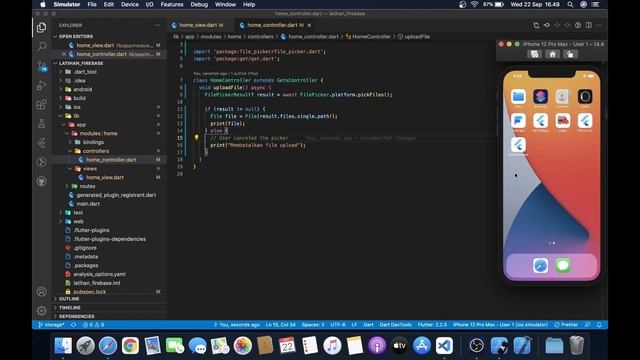Viewport: 640px width, 360px height.
Task: Click the Simulator home button
Action: [552, 54]
